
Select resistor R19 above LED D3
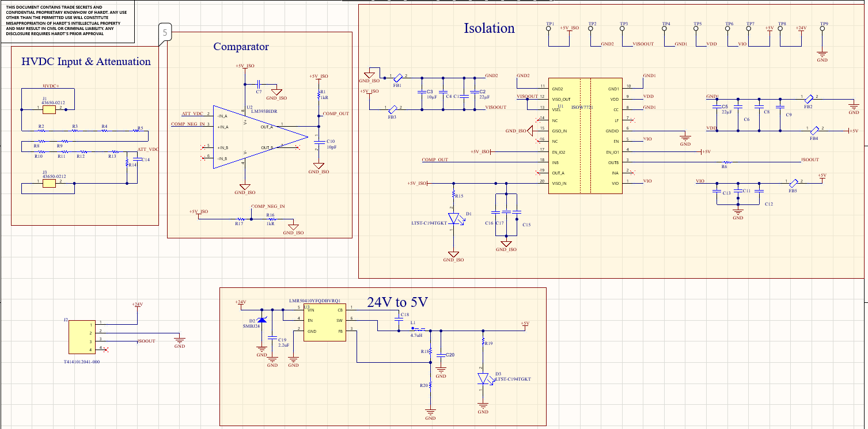point(483,341)
